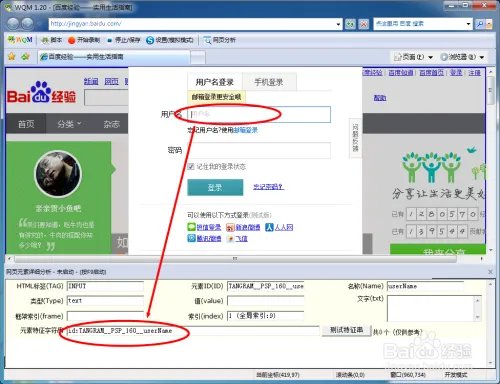Click the Baidu 经验 logo
This screenshot has width=500, height=384.
[x=41, y=93]
